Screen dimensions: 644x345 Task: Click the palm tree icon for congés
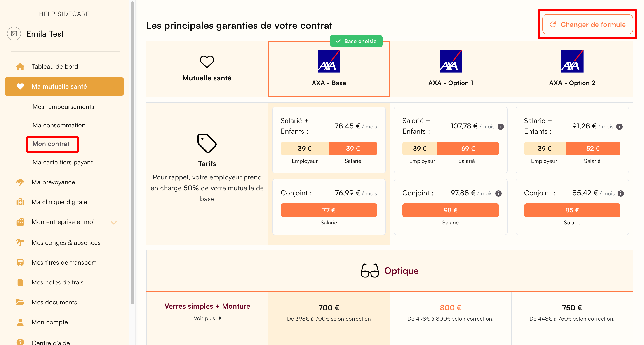pyautogui.click(x=20, y=242)
